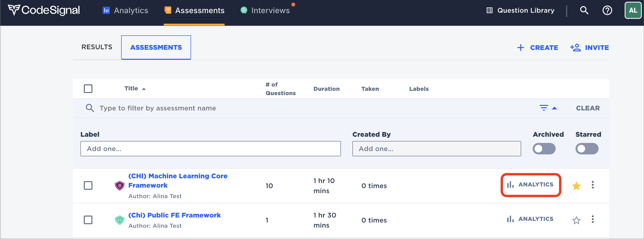The width and height of the screenshot is (644, 239).
Task: Tick the select-all checkbox in table header
Action: (88, 89)
